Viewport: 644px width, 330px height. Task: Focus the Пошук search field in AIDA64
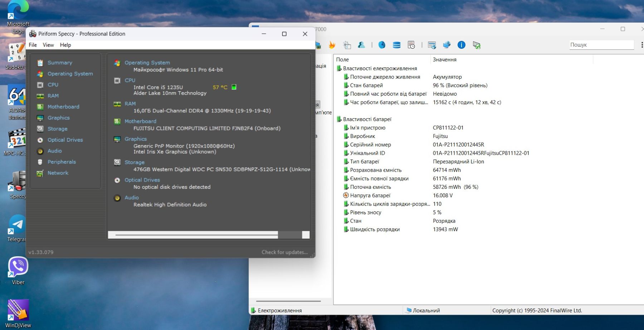tap(602, 45)
